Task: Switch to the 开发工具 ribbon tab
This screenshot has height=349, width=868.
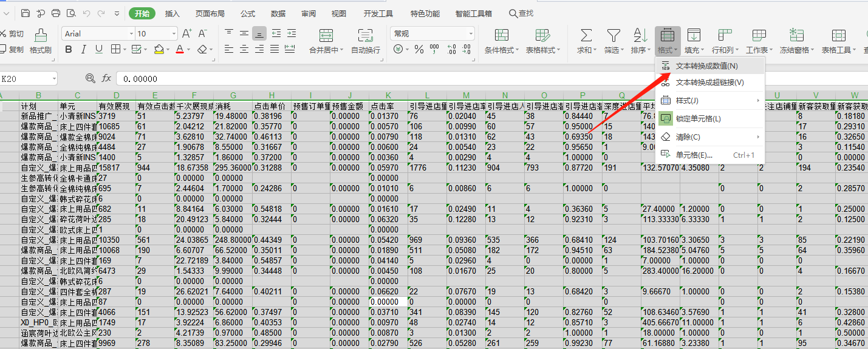Action: (x=378, y=13)
